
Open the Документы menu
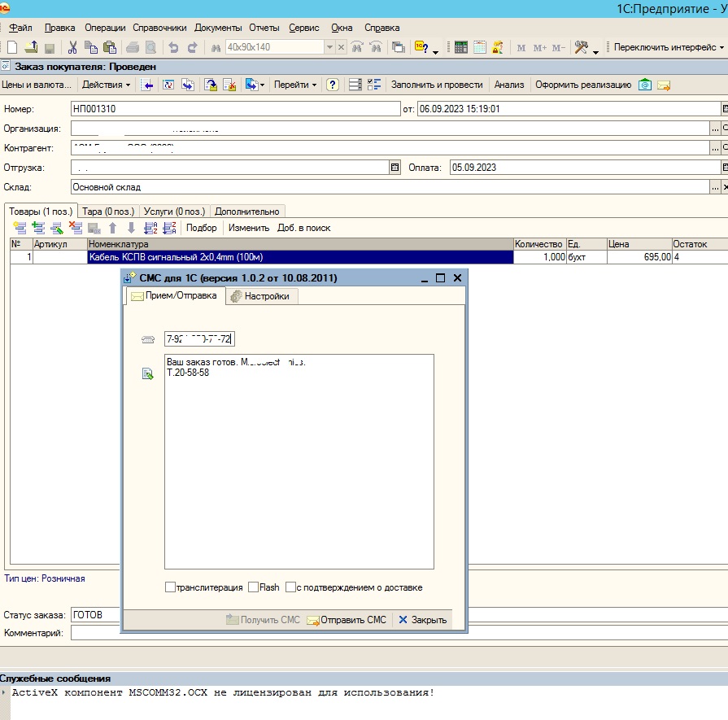(218, 28)
